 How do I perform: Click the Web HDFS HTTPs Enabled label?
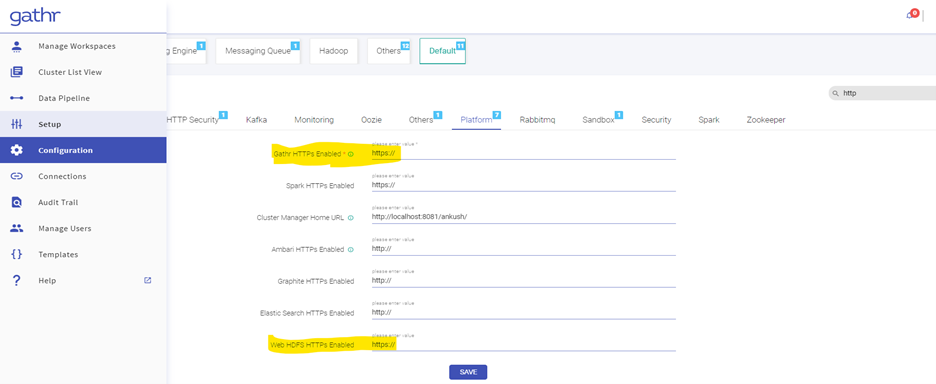coord(311,345)
